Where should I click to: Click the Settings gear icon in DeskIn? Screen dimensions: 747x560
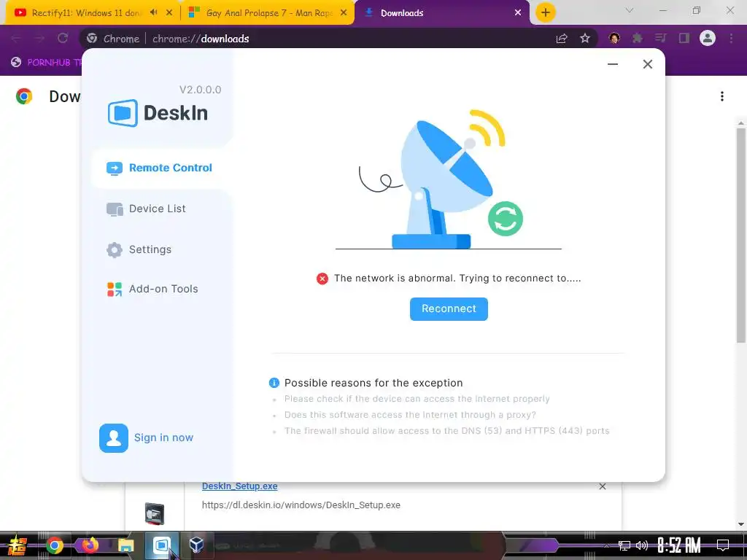coord(115,249)
